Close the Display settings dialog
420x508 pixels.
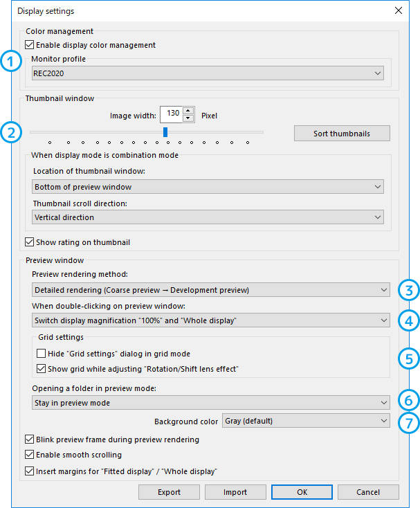point(399,10)
